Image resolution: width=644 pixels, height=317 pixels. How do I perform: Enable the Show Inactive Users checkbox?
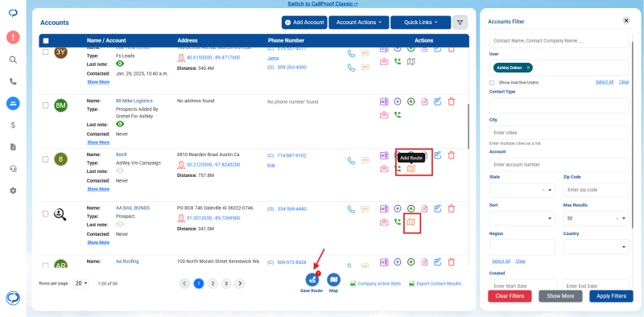[492, 83]
